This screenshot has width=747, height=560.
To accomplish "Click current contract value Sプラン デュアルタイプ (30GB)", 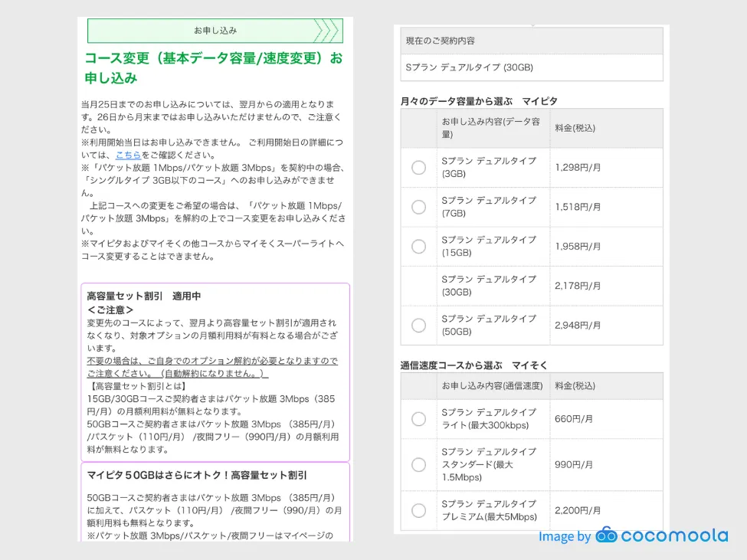I will tap(532, 67).
